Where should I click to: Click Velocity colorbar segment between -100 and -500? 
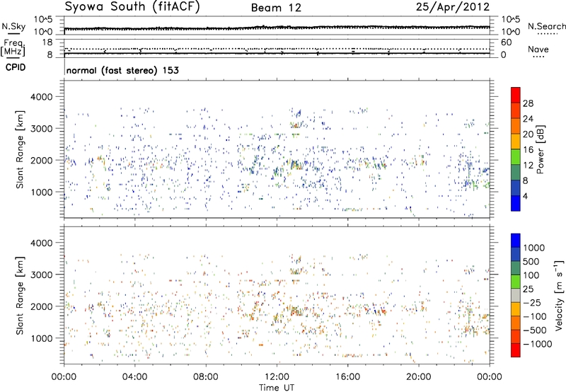click(x=516, y=323)
